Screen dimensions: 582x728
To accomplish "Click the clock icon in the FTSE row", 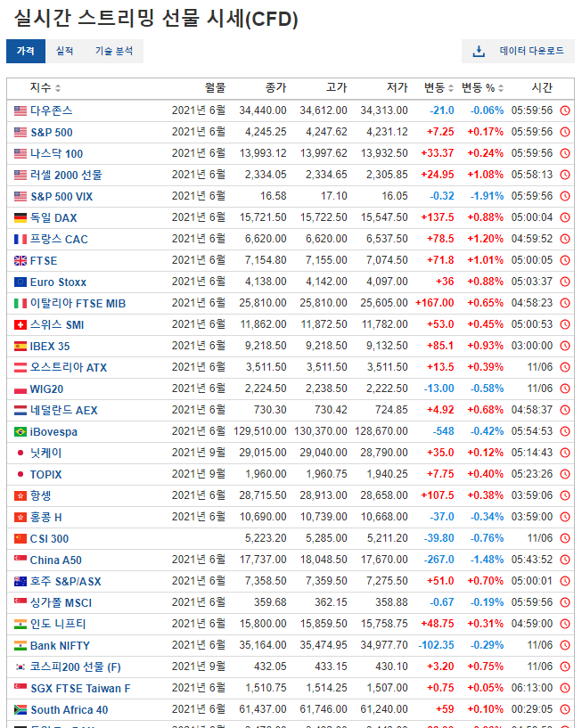I will pyautogui.click(x=565, y=260).
